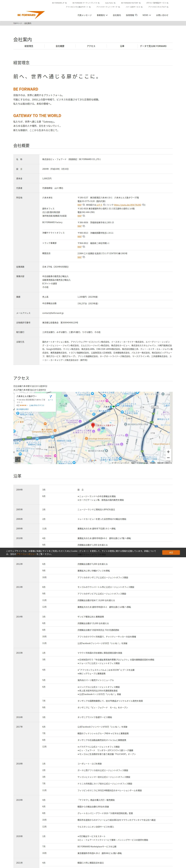The width and height of the screenshot is (186, 868).
Task: Open the プライバシーポリシー link in cookie banner
Action: point(27,554)
